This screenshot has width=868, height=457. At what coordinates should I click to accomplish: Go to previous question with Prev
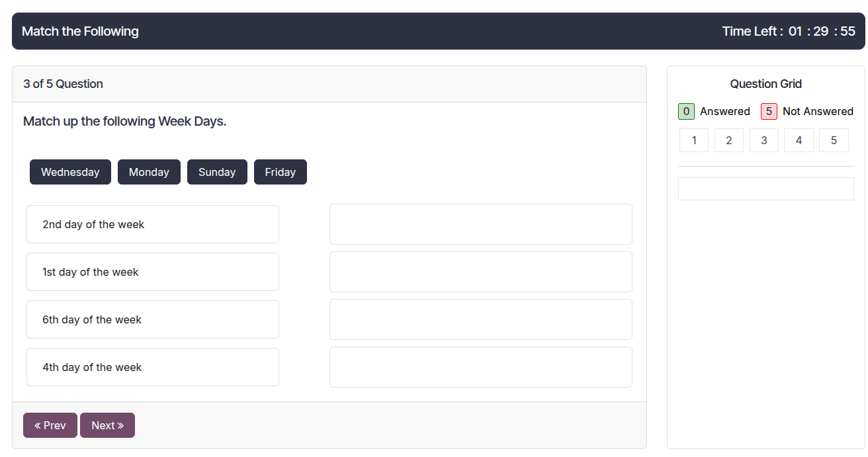(x=50, y=425)
